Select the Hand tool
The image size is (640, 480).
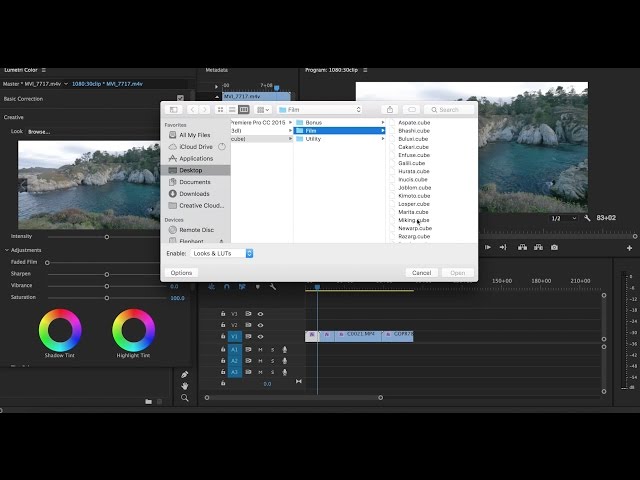[x=185, y=386]
